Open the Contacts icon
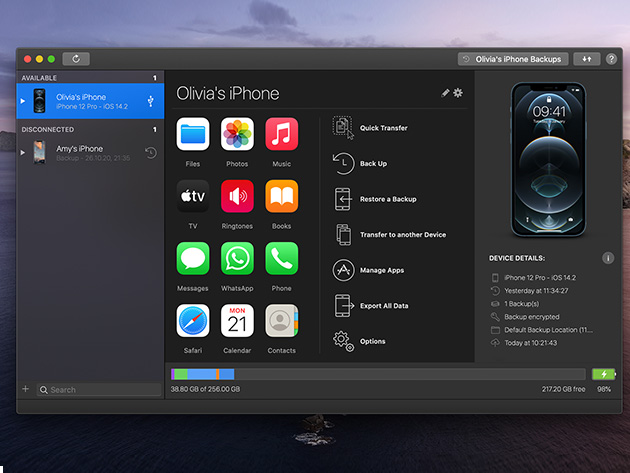The height and width of the screenshot is (473, 630). tap(282, 321)
